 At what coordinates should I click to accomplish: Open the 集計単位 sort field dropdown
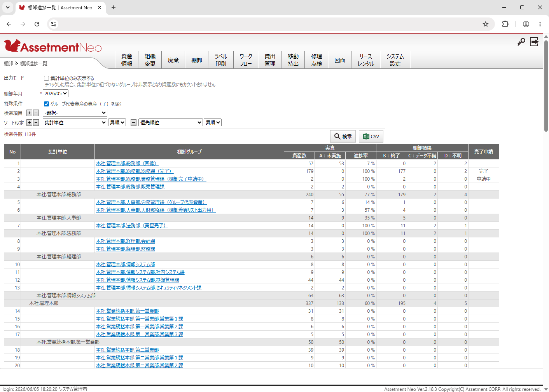click(x=75, y=122)
